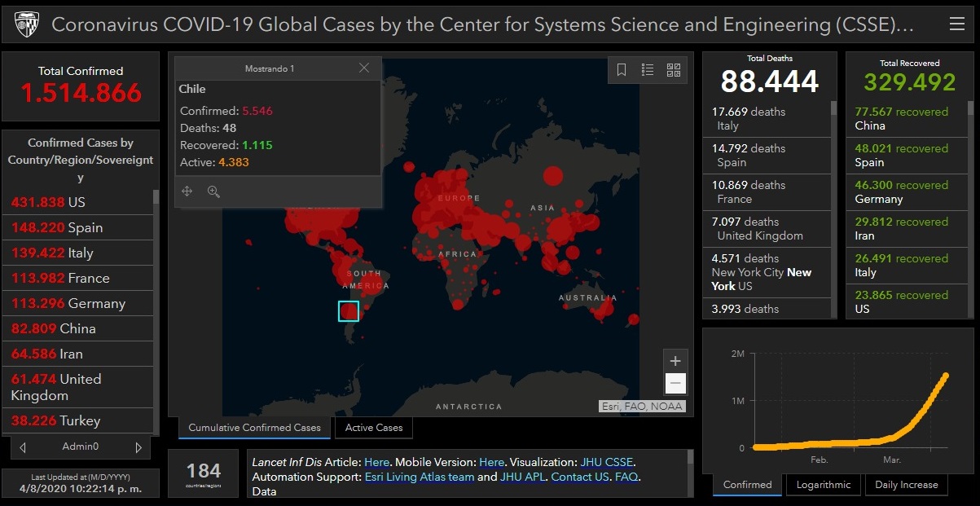Click the JHU shield logo in the header
The height and width of the screenshot is (506, 980).
pos(26,24)
